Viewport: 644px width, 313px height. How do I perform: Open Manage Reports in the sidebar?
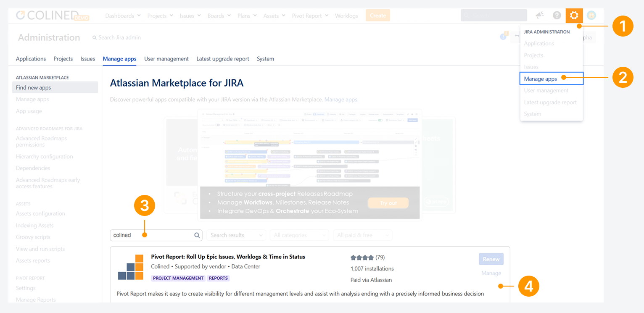pos(36,300)
